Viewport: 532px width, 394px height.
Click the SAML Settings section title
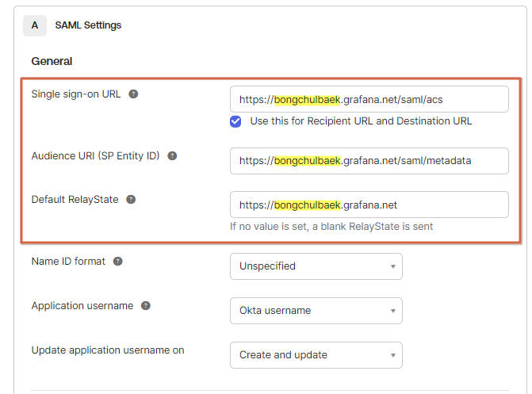tap(88, 25)
